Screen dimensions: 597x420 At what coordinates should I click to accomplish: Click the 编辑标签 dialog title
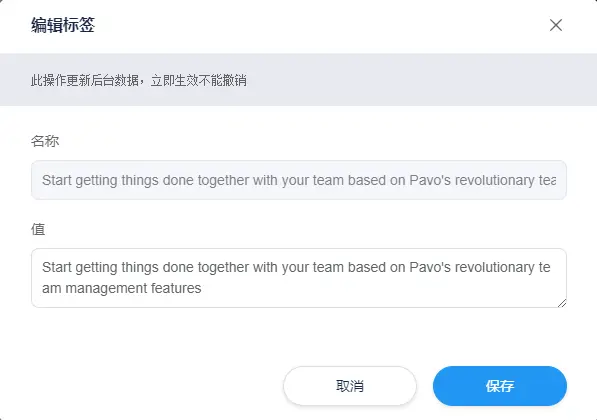point(63,25)
